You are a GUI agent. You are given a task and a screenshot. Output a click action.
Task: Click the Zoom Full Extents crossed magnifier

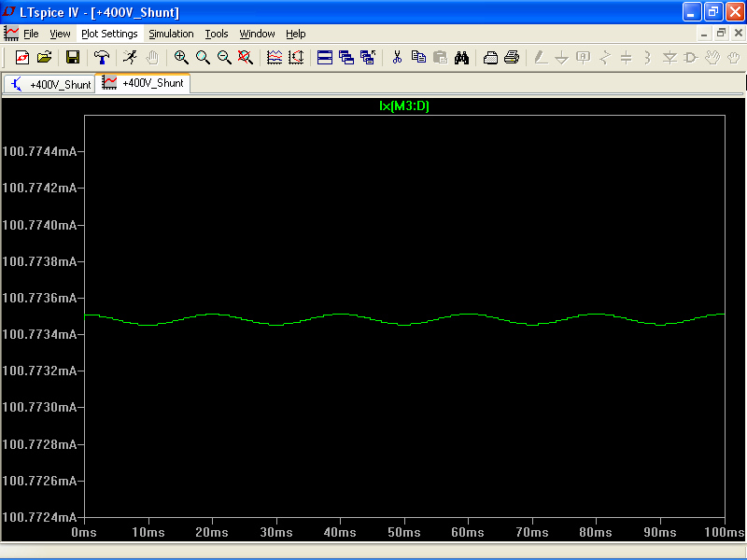click(x=246, y=58)
